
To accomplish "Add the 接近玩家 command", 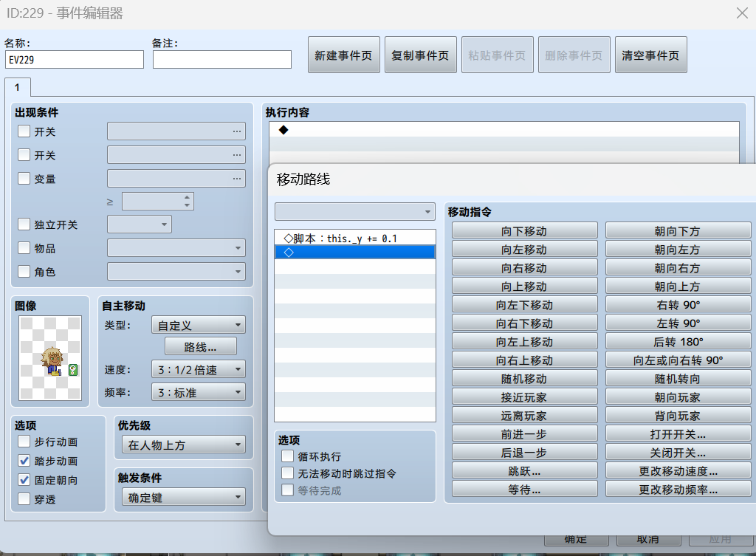I will click(525, 397).
